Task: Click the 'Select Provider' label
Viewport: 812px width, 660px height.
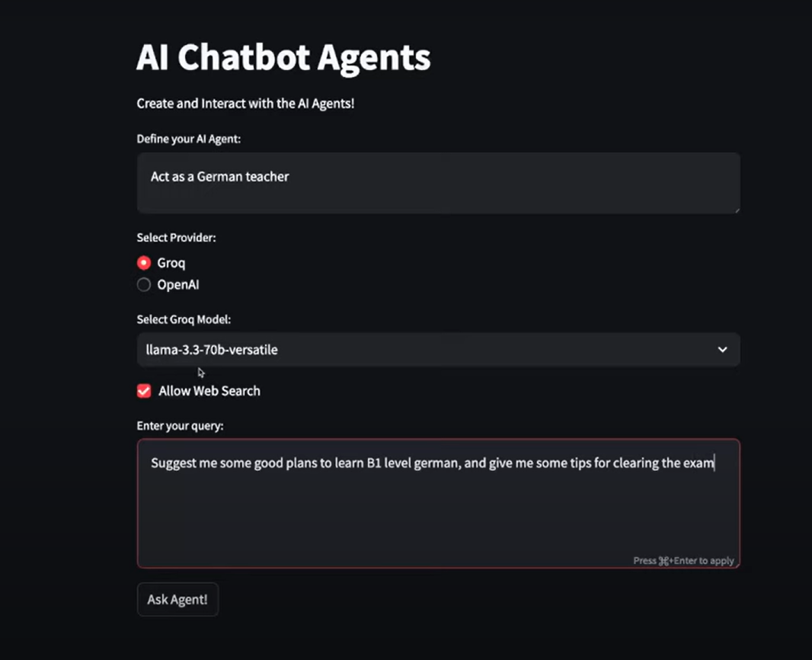Action: [176, 237]
